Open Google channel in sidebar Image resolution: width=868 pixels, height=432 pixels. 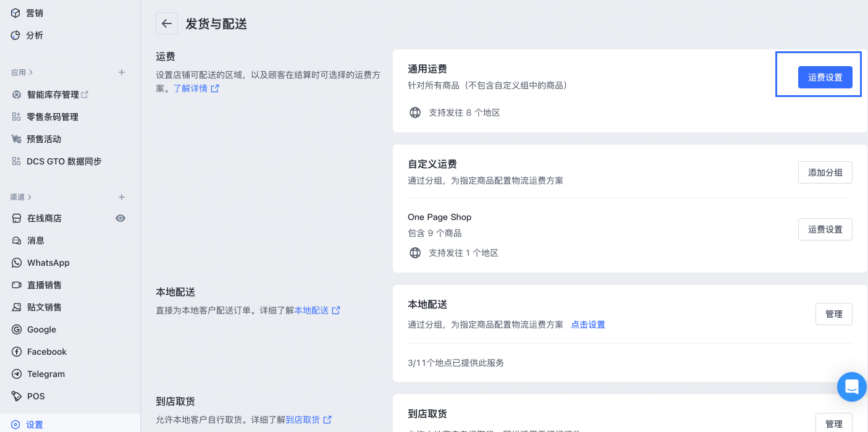(41, 329)
